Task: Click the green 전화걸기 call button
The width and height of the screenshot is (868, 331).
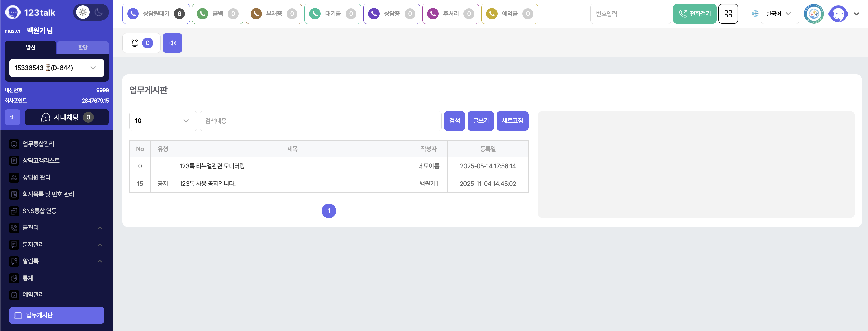Action: [694, 14]
